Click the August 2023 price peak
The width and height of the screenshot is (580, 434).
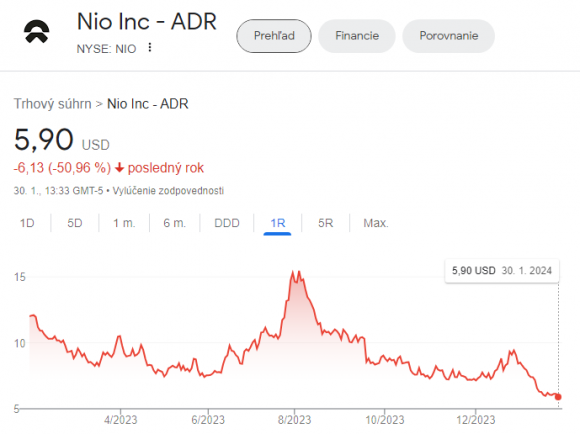pos(299,272)
